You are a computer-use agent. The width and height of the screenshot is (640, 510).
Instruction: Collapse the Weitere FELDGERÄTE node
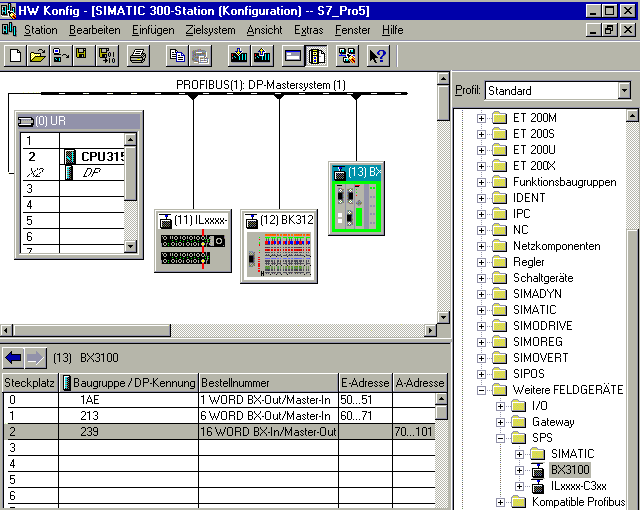pyautogui.click(x=481, y=390)
